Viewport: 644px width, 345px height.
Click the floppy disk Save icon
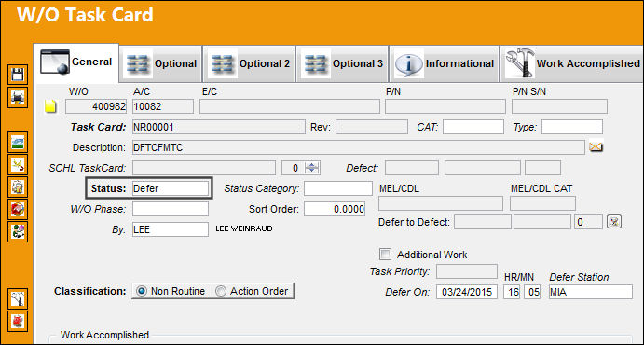pyautogui.click(x=18, y=76)
